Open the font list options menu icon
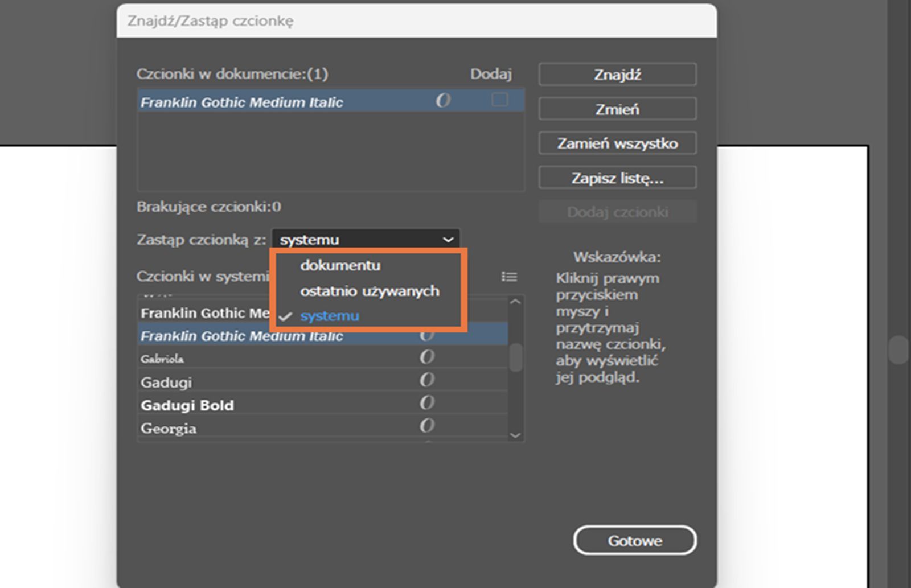The width and height of the screenshot is (911, 588). pos(509,277)
